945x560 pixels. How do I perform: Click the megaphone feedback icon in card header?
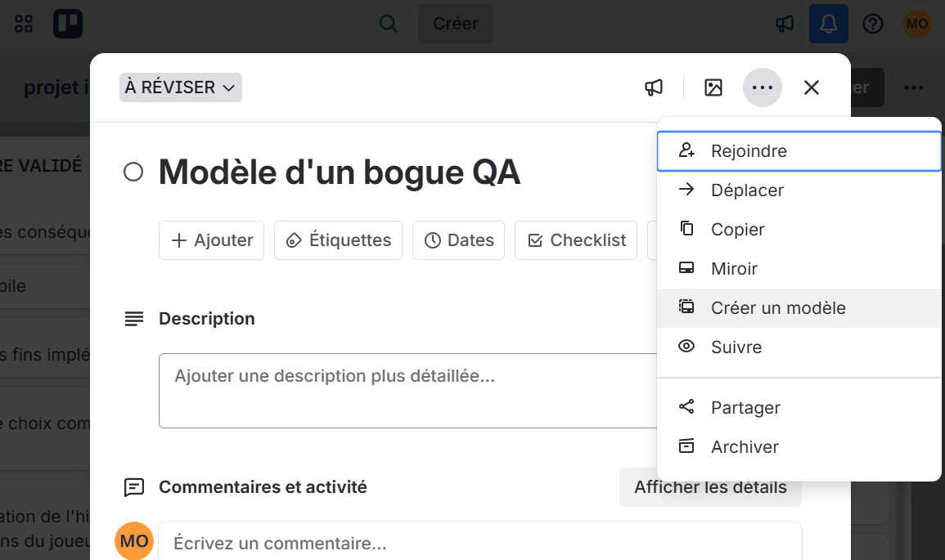(x=654, y=87)
